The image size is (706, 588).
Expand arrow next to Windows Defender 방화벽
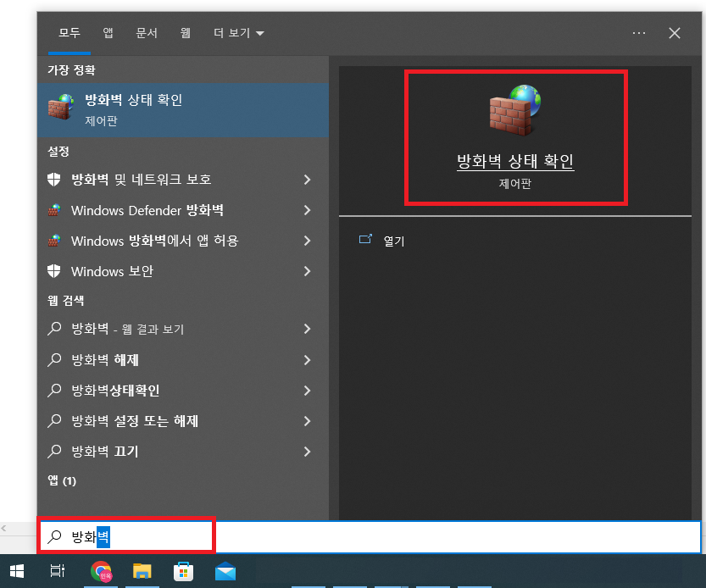coord(307,210)
